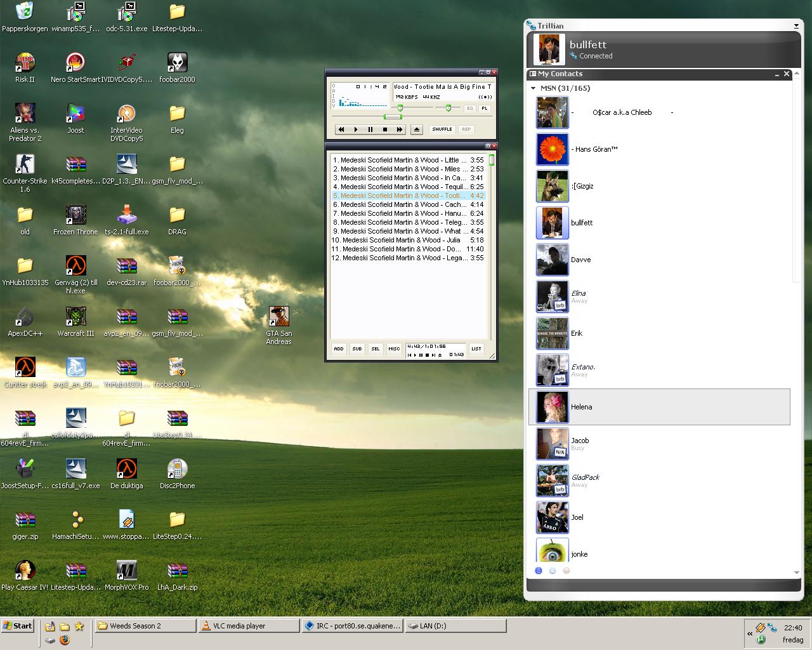This screenshot has height=650, width=812.
Task: Select contact Hans Göran
Action: click(660, 149)
